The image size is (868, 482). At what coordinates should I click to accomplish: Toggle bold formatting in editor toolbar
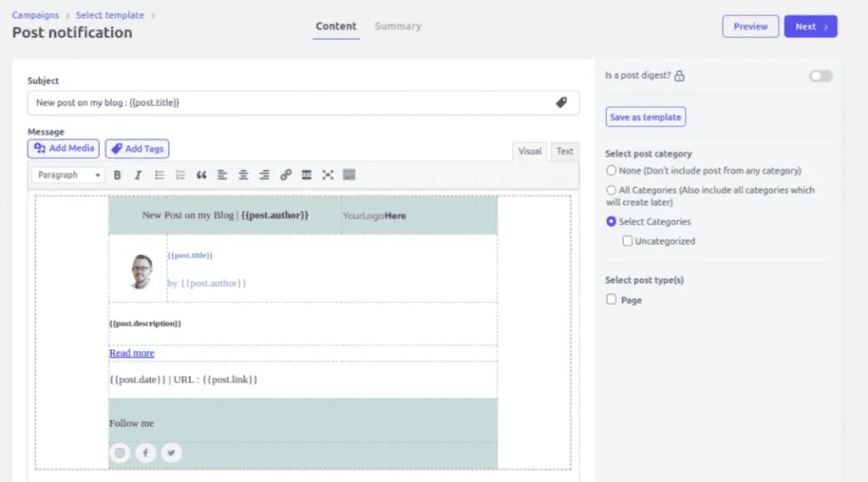pos(117,175)
